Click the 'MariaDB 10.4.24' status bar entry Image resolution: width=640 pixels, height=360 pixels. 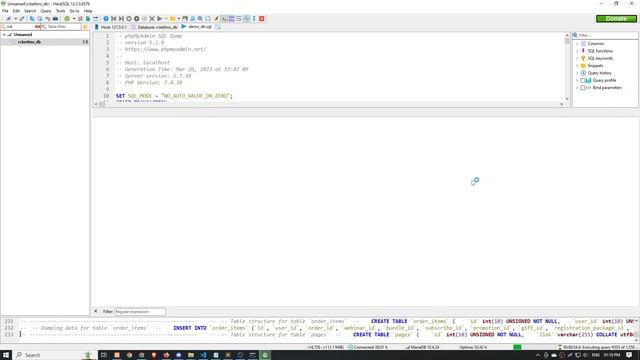pyautogui.click(x=422, y=347)
